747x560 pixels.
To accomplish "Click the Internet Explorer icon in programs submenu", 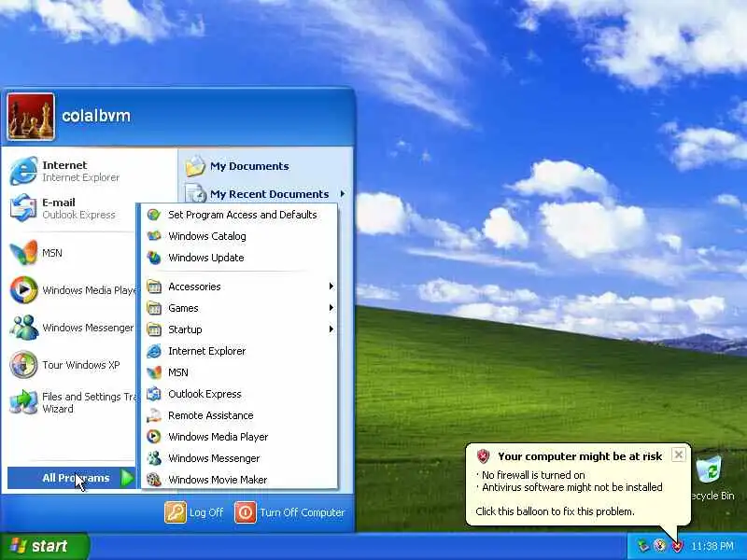I will coord(153,351).
